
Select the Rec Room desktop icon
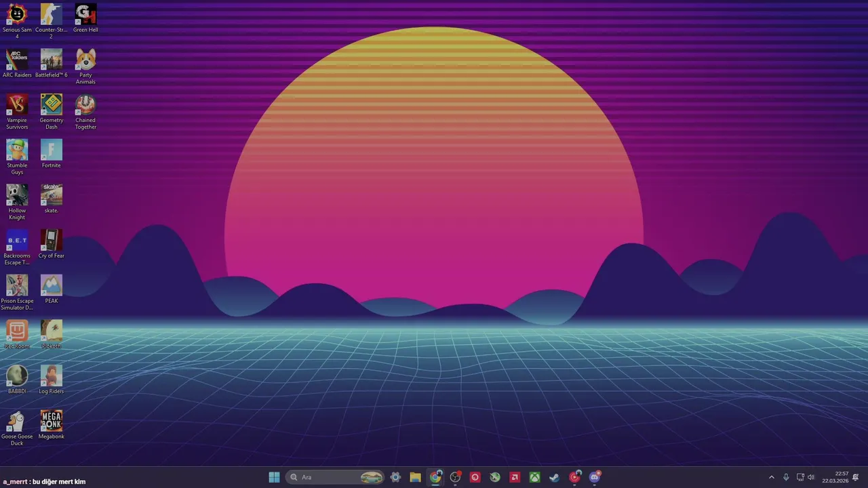17,335
